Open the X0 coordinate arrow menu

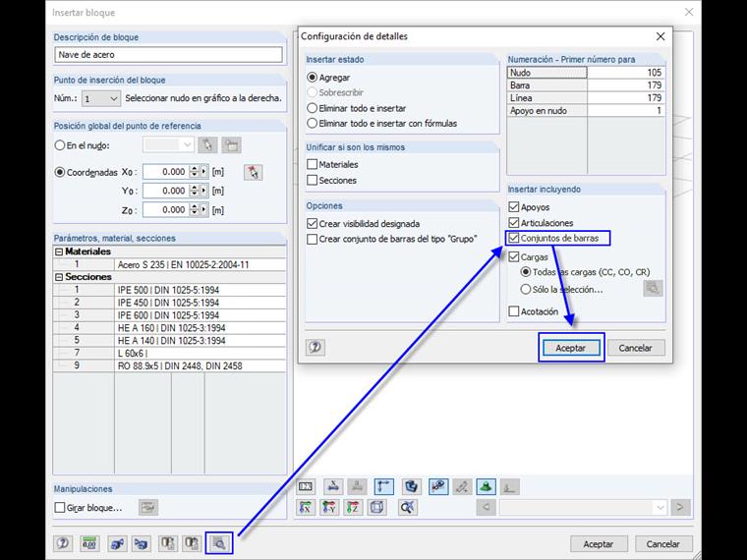pos(204,172)
